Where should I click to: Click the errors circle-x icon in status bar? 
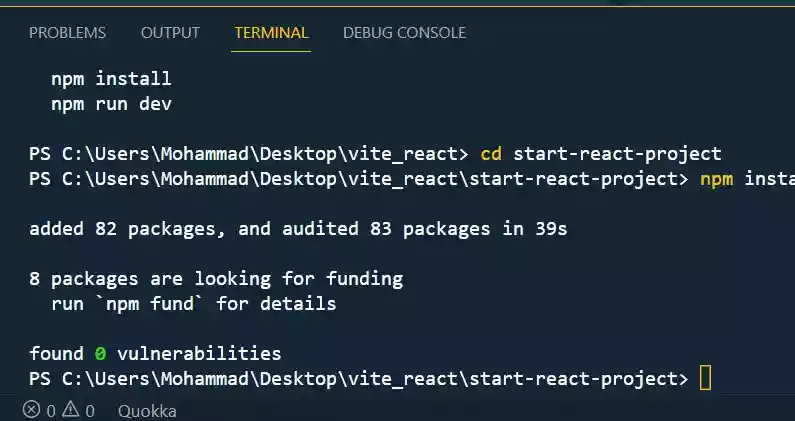pos(32,410)
